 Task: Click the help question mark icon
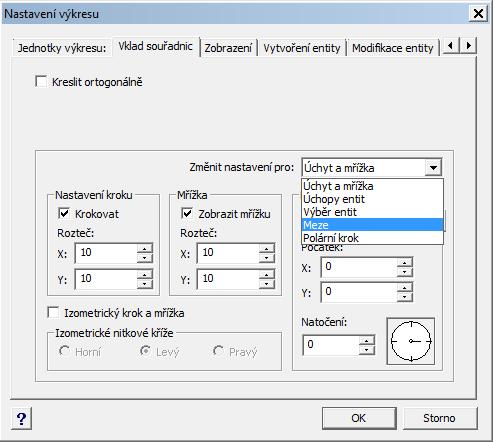click(x=22, y=418)
